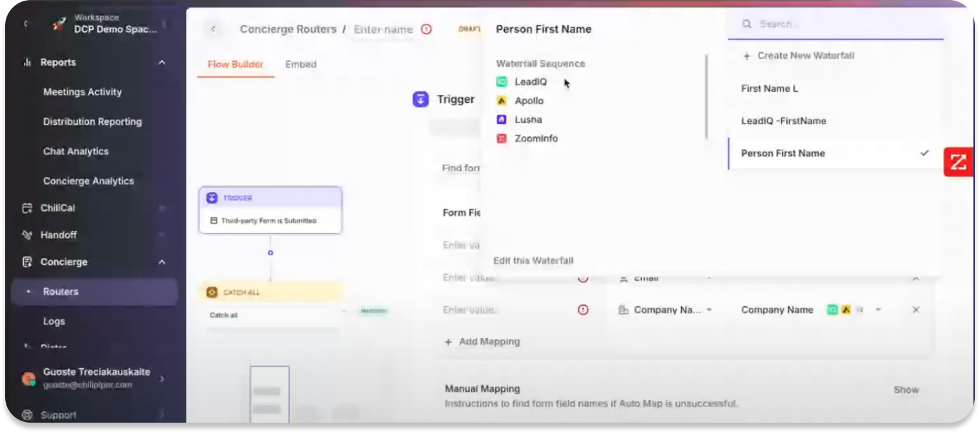
Task: Switch to the Flow Builder tab
Action: point(235,65)
